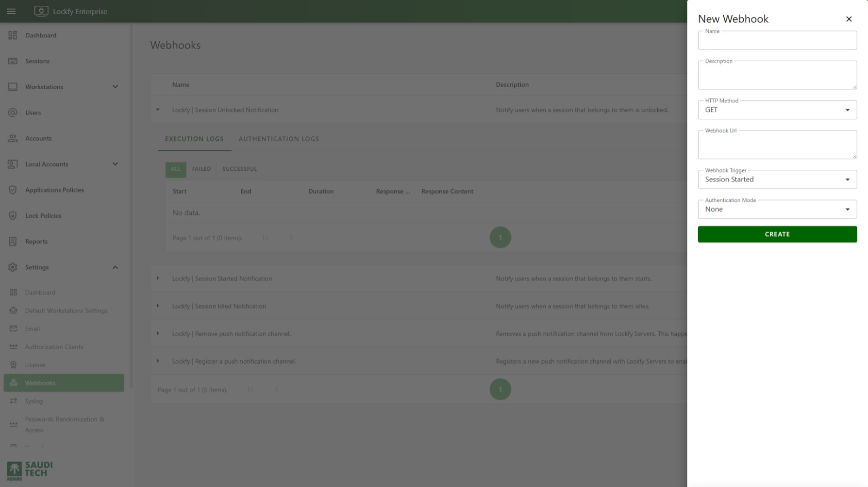Viewport: 868px width, 487px height.
Task: Expand the Register a push notification channel row
Action: [x=158, y=361]
